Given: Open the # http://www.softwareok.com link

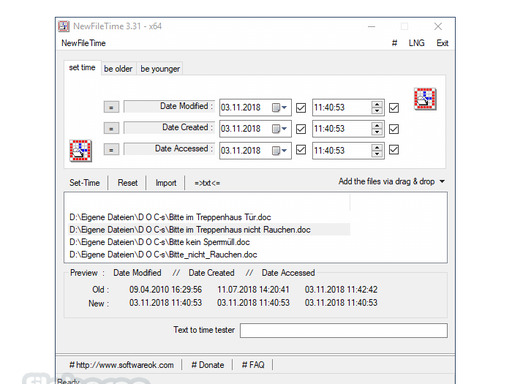Looking at the screenshot, I should 122,365.
